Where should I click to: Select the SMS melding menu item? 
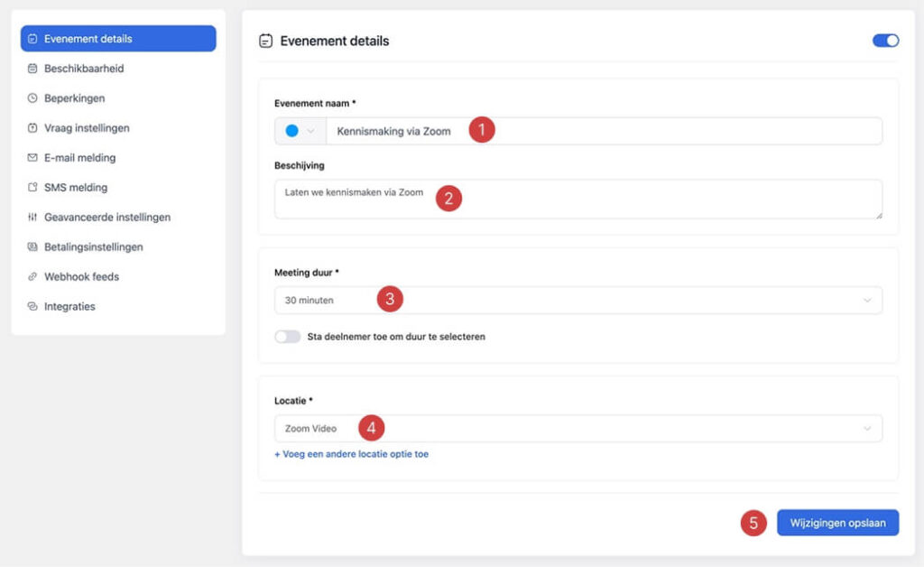118,188
